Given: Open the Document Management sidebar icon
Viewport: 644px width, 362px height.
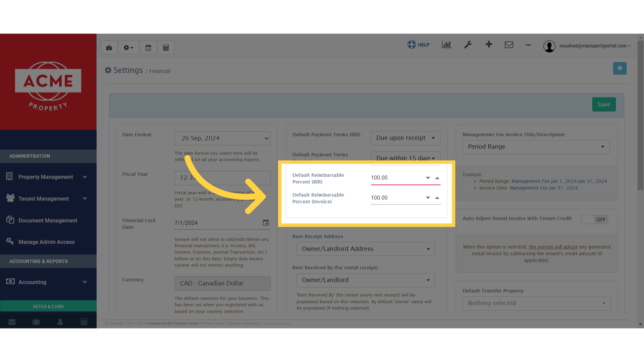Looking at the screenshot, I should point(10,220).
